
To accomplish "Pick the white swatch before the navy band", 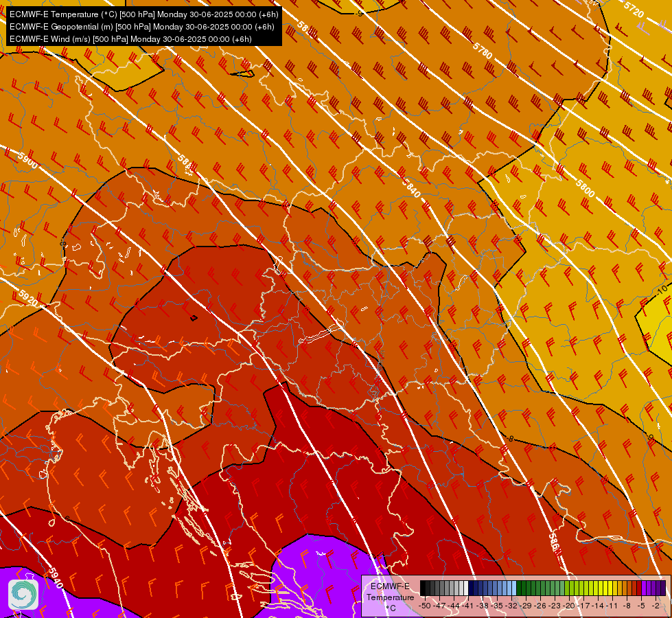I will click(466, 588).
